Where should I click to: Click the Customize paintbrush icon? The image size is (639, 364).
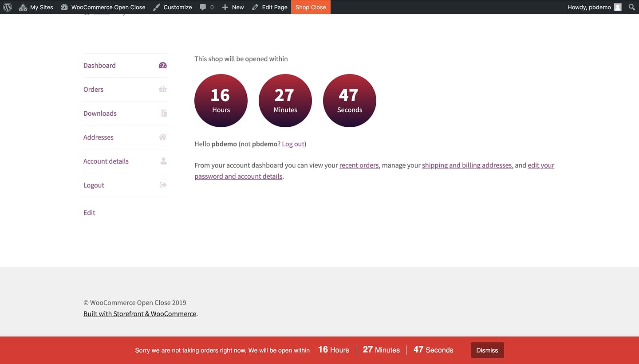pos(157,7)
